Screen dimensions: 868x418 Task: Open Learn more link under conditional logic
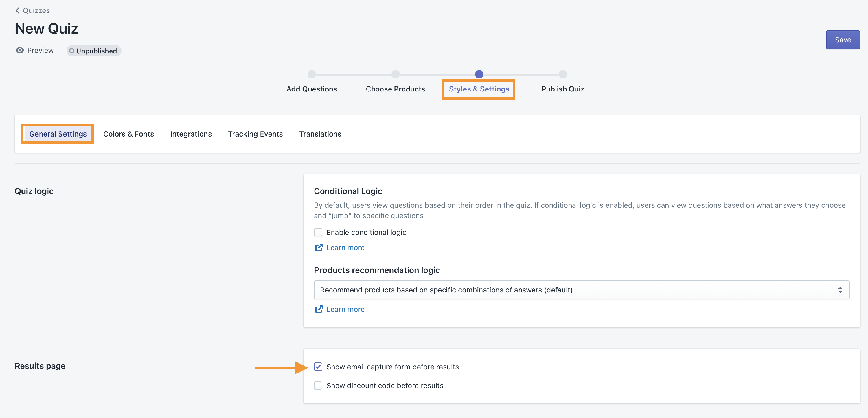pyautogui.click(x=345, y=248)
